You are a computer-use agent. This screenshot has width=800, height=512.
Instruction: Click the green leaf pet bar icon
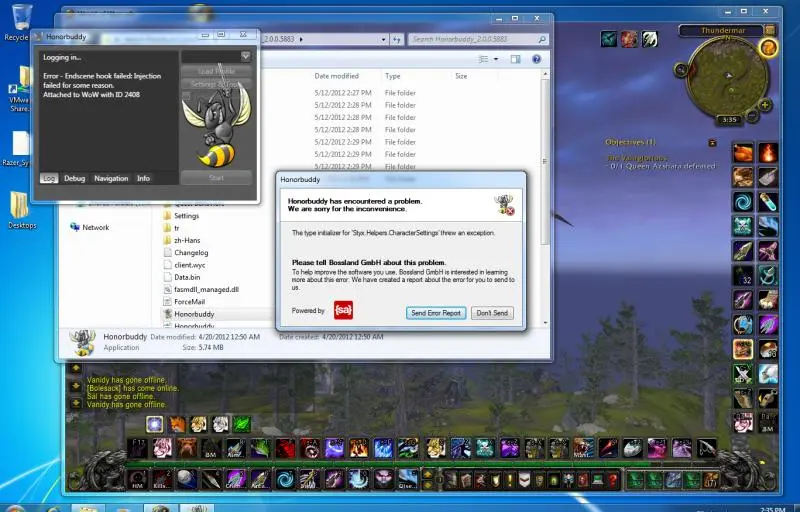pyautogui.click(x=242, y=424)
